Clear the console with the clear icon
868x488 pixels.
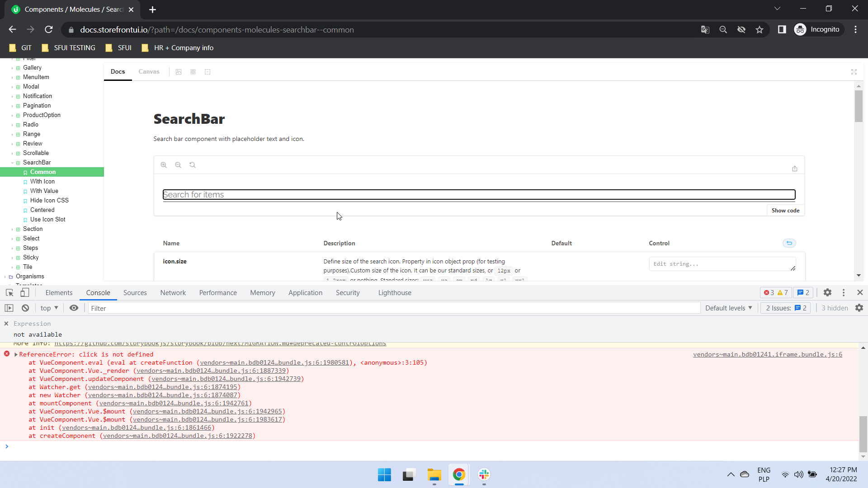[25, 308]
